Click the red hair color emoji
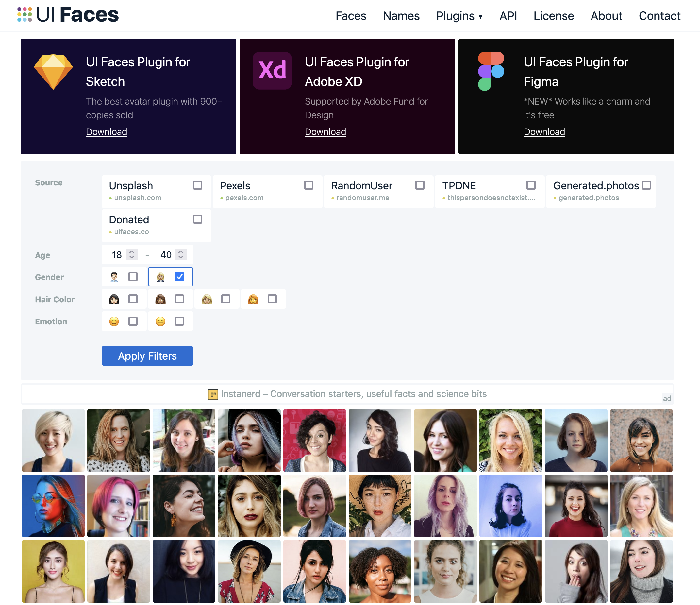 253,299
